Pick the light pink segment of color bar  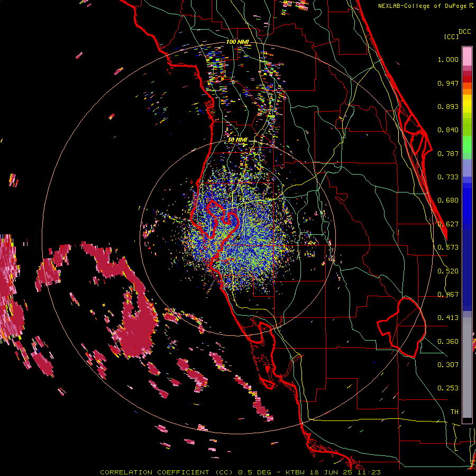(x=467, y=56)
